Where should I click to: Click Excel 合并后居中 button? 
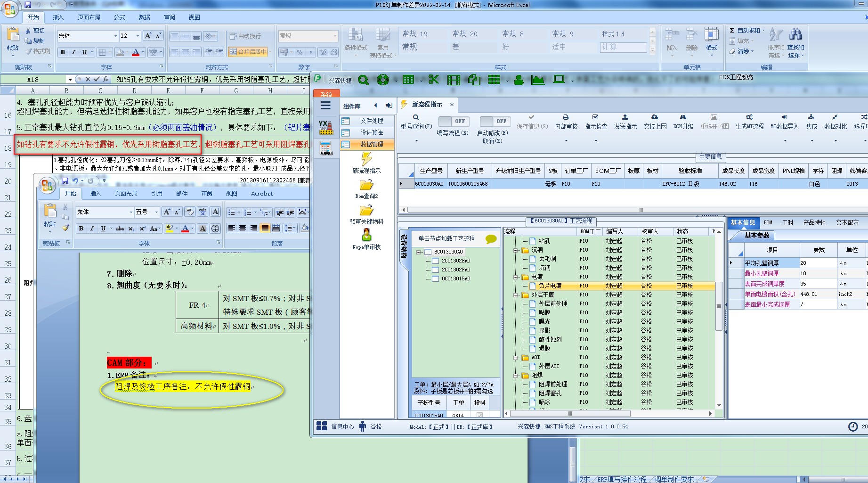coord(248,51)
